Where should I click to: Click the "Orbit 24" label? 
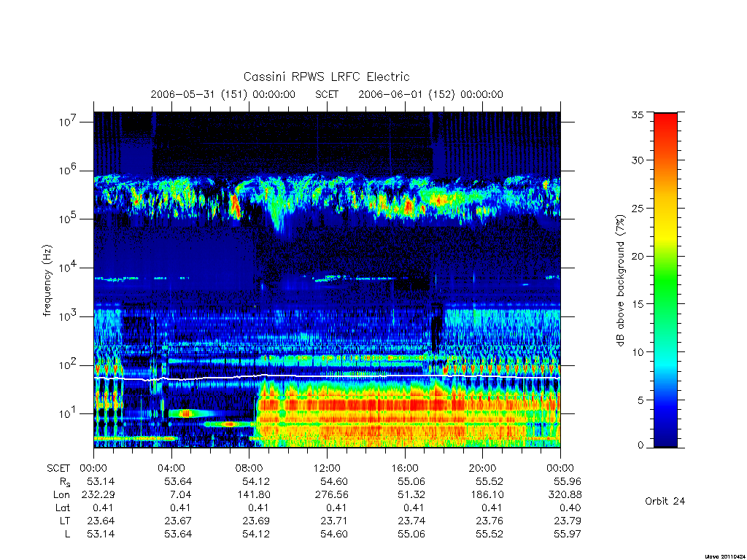pos(665,501)
